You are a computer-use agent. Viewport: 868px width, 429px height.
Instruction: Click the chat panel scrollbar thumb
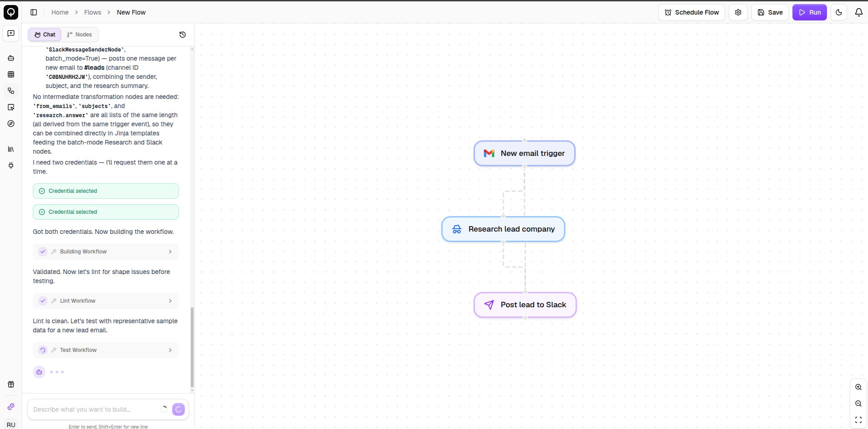click(x=192, y=347)
